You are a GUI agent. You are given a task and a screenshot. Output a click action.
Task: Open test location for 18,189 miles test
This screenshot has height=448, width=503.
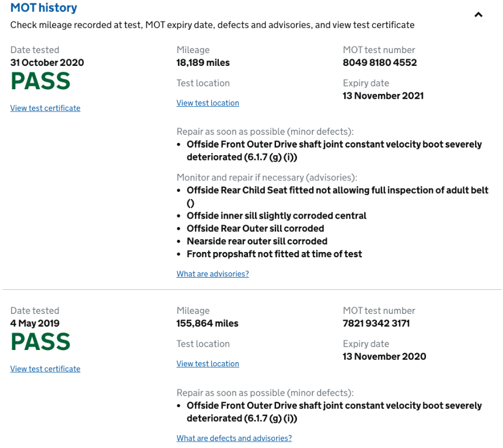(208, 103)
